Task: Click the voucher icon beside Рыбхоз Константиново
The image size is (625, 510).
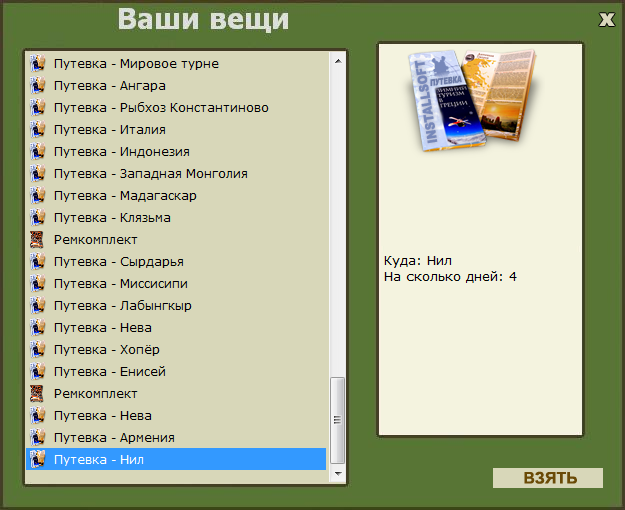Action: coord(37,108)
